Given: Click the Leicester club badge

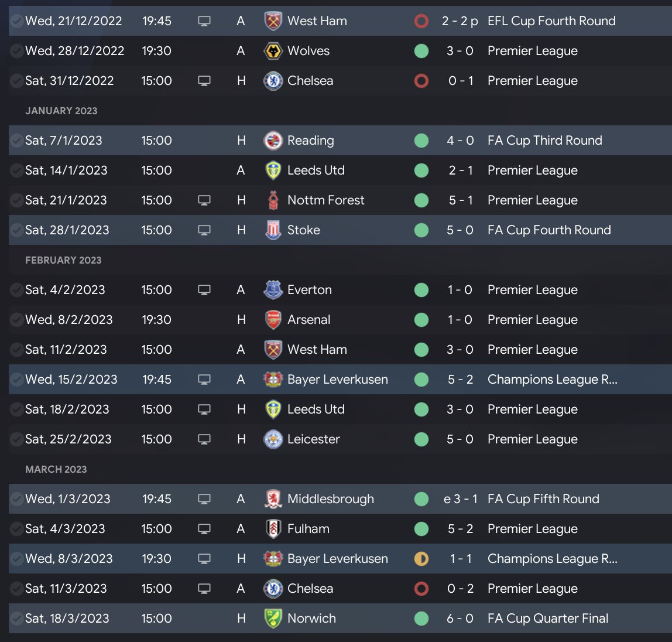Looking at the screenshot, I should (x=273, y=439).
